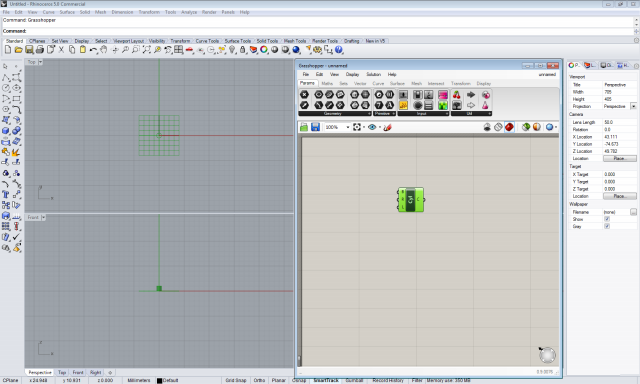
Task: Click the Millimeters units in status bar
Action: (x=139, y=380)
